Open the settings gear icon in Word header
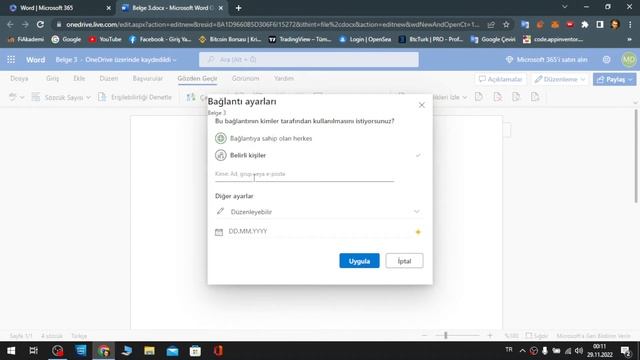Viewport: 640px width, 360px height. tap(607, 60)
